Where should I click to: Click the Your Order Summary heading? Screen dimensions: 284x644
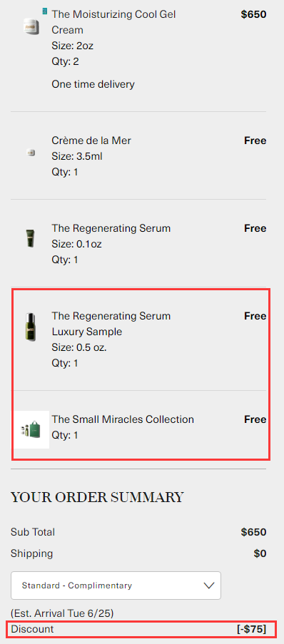point(97,497)
